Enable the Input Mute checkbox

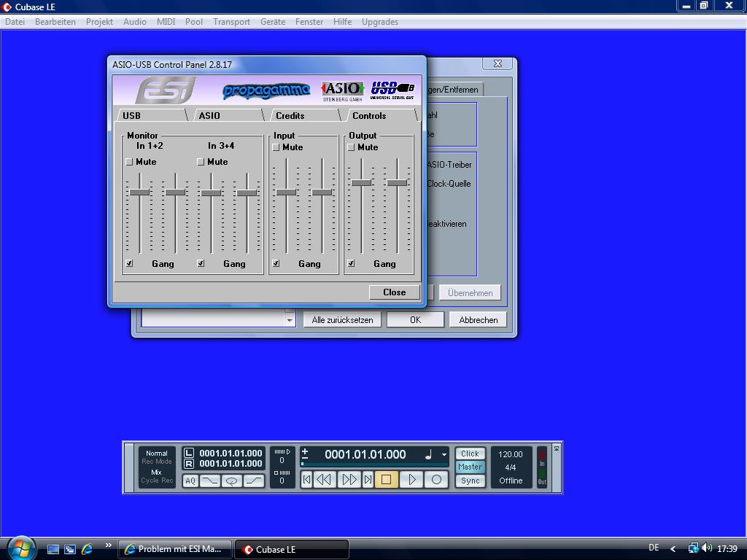[x=276, y=147]
